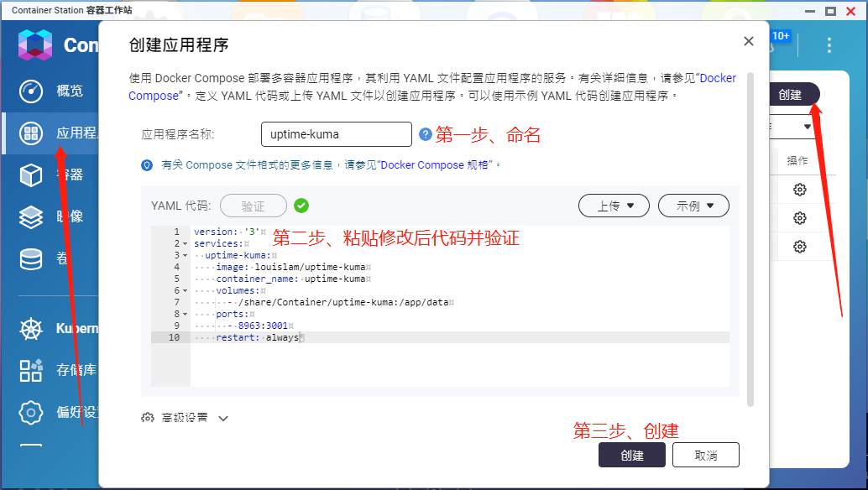The width and height of the screenshot is (868, 490).
Task: Click the third row action gear icon
Action: point(800,246)
